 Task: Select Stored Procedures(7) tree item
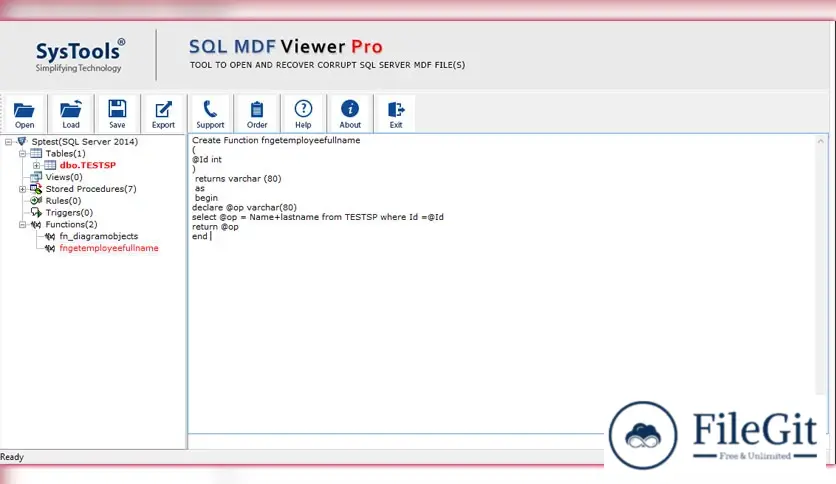pos(91,189)
